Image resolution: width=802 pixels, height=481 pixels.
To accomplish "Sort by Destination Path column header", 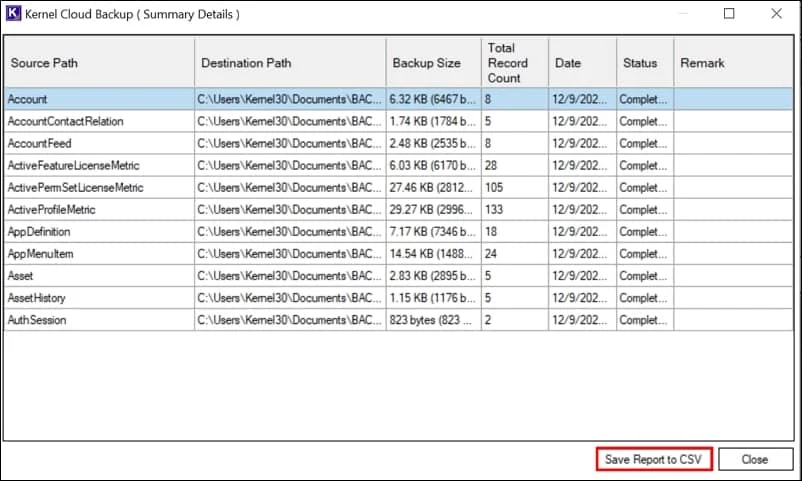I will (291, 63).
